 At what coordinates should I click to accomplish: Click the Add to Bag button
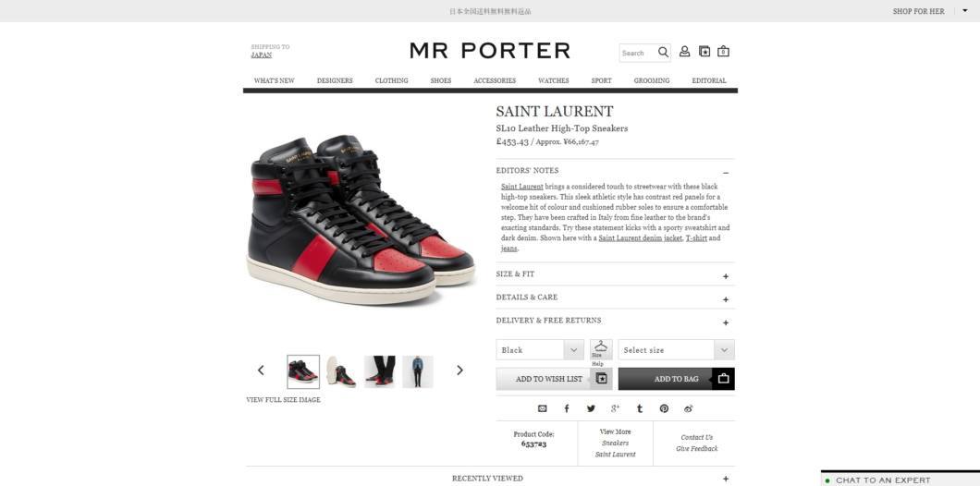(x=676, y=379)
